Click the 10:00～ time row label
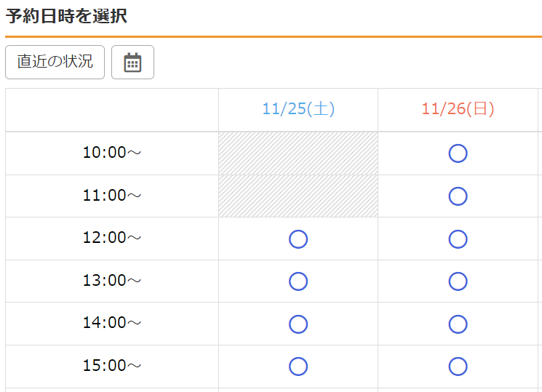The height and width of the screenshot is (392, 542). click(112, 153)
